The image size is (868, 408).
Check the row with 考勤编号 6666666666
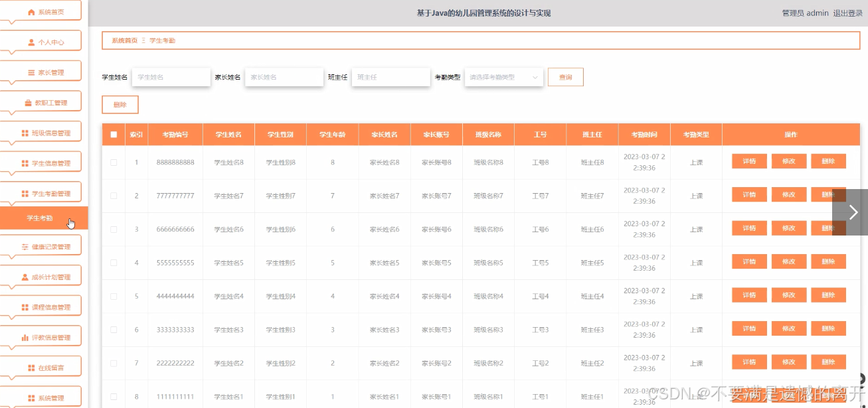(x=114, y=230)
